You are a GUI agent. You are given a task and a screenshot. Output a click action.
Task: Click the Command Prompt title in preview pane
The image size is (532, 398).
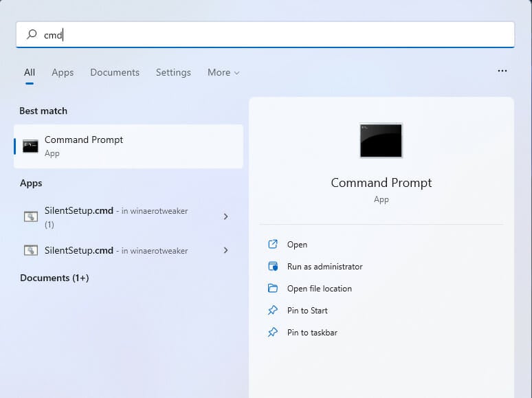pyautogui.click(x=381, y=183)
